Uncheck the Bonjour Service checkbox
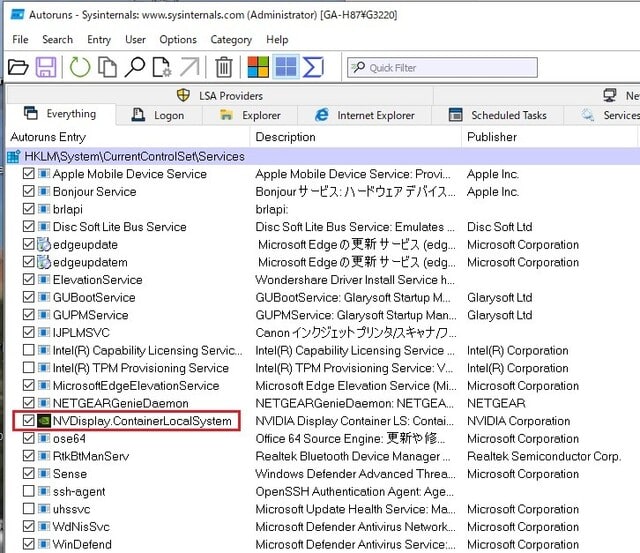Screen dimensions: 640x553 tap(29, 191)
